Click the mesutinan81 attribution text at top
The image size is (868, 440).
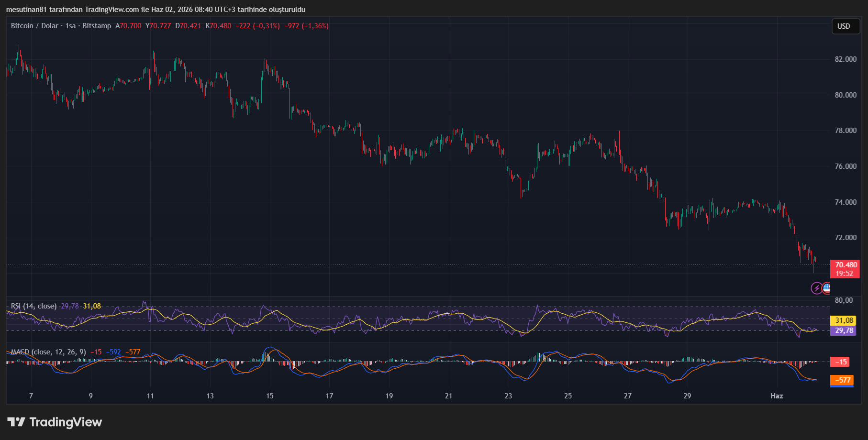[x=156, y=10]
